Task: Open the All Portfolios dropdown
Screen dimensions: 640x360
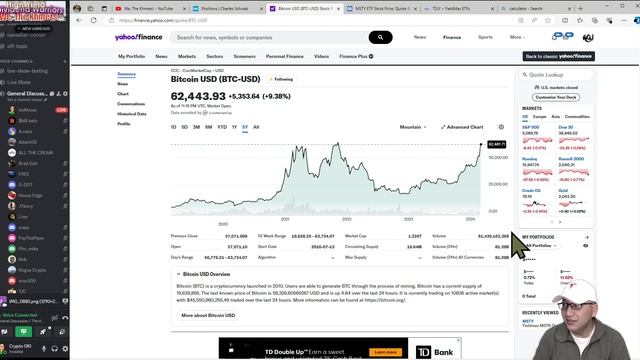Action: pyautogui.click(x=541, y=246)
